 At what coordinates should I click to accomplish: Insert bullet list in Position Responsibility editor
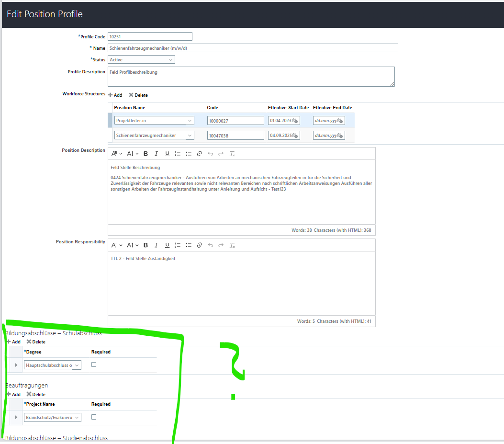(x=189, y=245)
